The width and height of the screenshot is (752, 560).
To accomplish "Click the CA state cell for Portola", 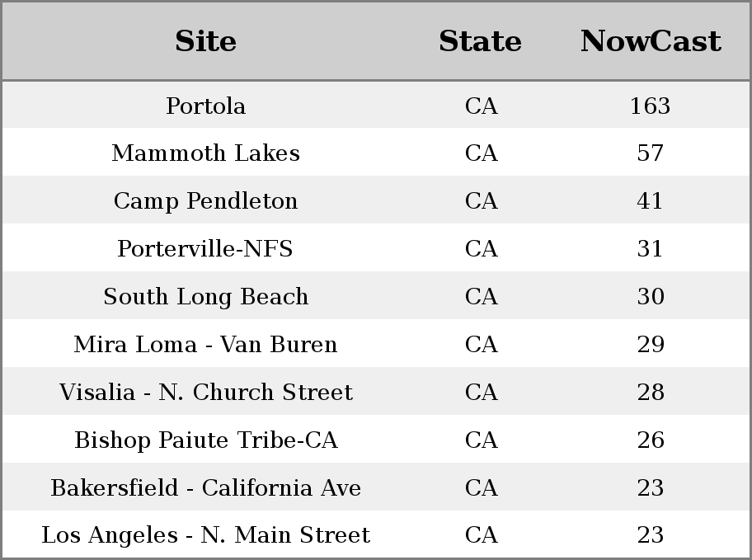I will [481, 106].
